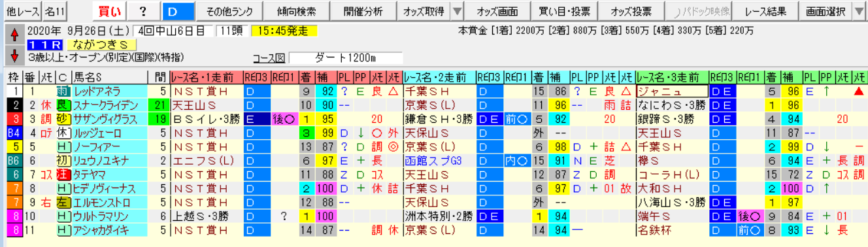Open the dropdown arrow beside オッズ取得

tap(458, 11)
